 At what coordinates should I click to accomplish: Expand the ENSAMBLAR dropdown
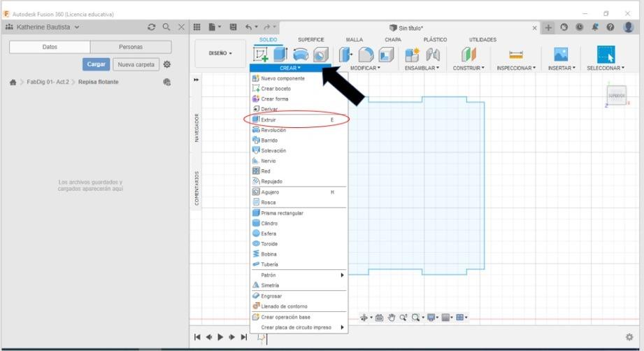(422, 68)
